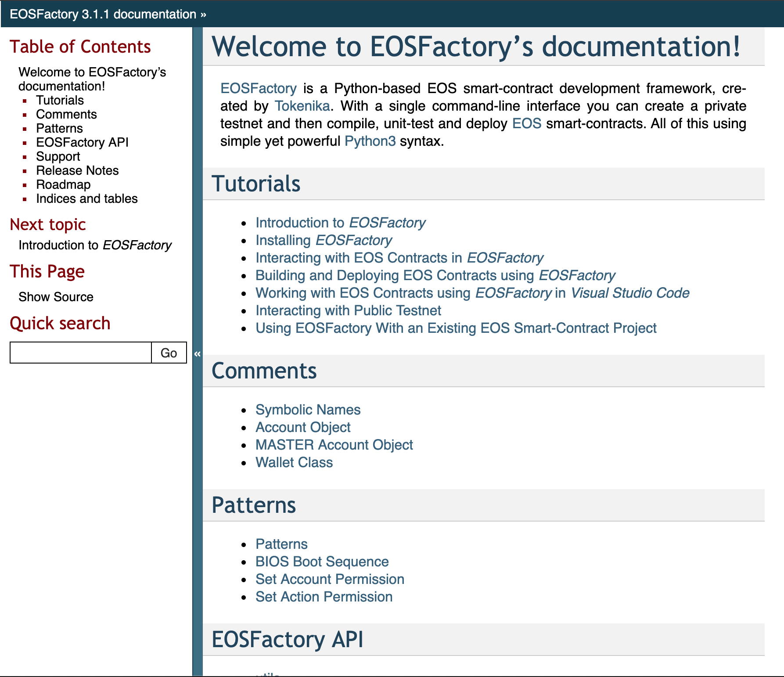Screen dimensions: 784x677
Task: Open Set Account Permission link
Action: coord(330,579)
